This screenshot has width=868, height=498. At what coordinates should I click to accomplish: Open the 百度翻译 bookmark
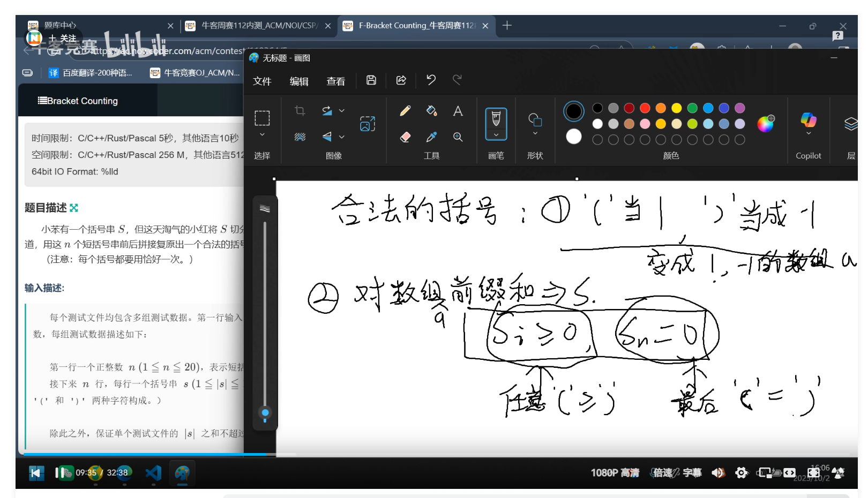(x=91, y=73)
